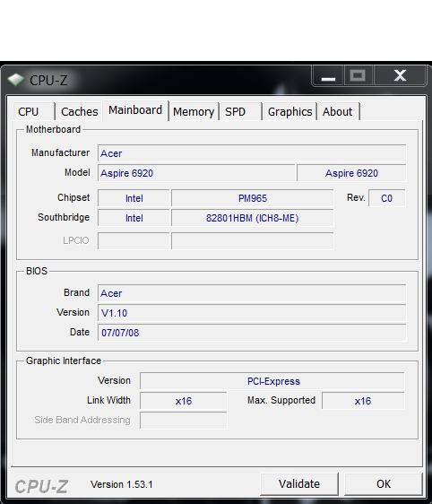Click the maximize window button
Viewport: 432px width, 504px height.
tap(358, 76)
